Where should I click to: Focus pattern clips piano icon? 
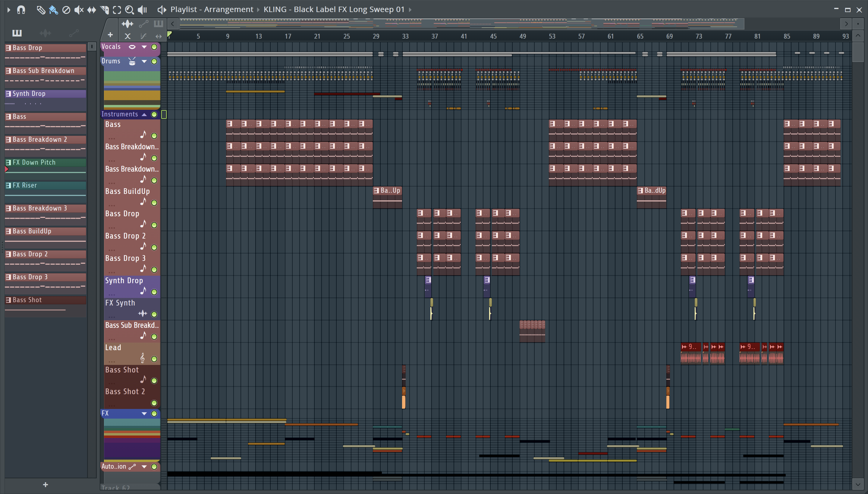158,24
